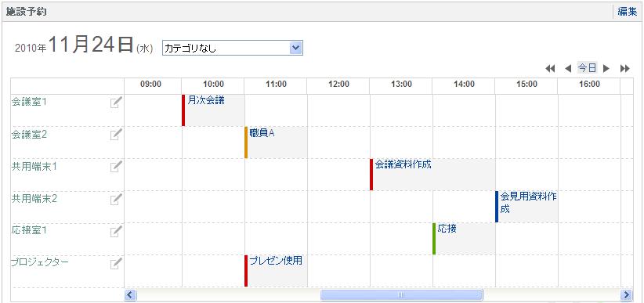Screen dimensions: 644x303
Task: Click the 施設予約 panel title
Action: coord(26,12)
